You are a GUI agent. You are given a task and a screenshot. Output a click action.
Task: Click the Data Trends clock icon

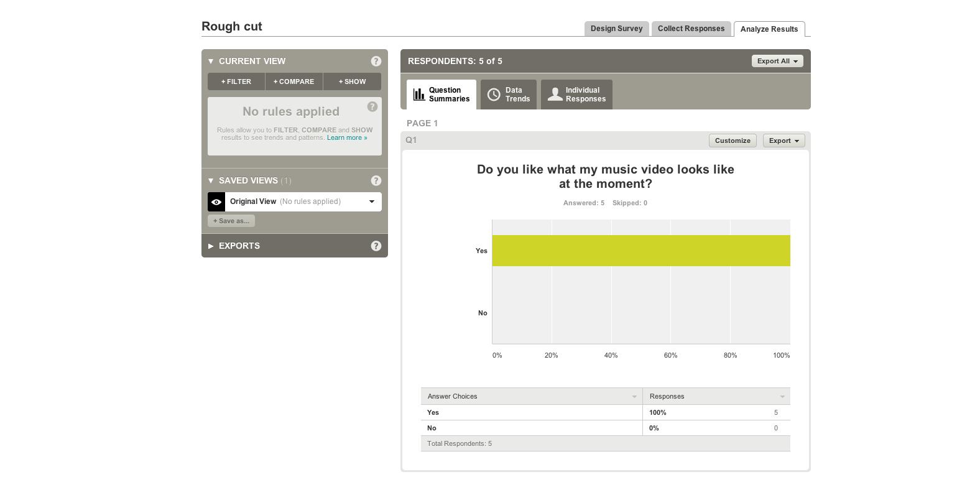pyautogui.click(x=494, y=95)
